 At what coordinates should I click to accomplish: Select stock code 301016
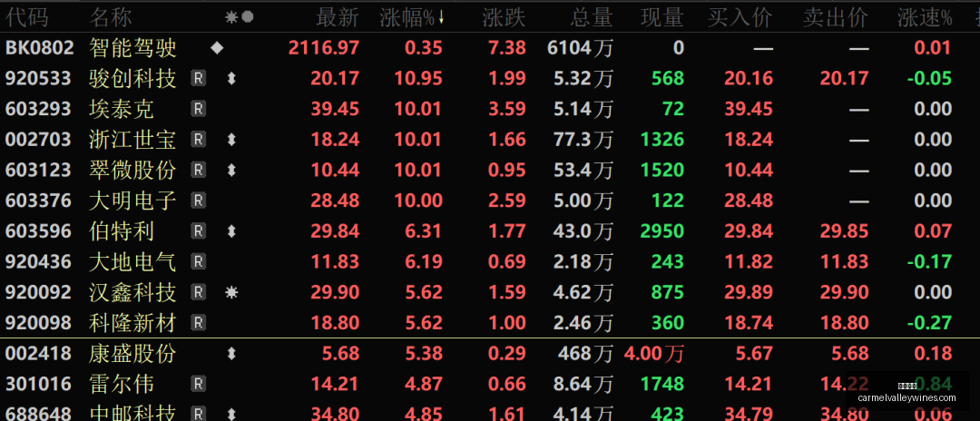pyautogui.click(x=39, y=384)
